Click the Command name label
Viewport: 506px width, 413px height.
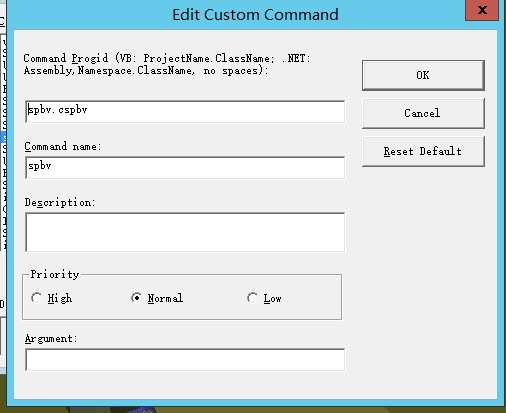point(62,146)
